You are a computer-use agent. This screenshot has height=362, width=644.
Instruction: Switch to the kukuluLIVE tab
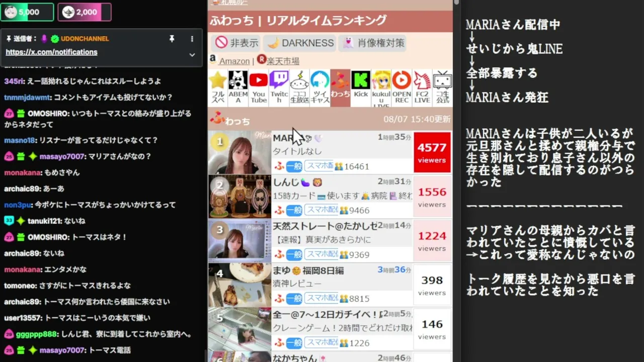click(381, 88)
